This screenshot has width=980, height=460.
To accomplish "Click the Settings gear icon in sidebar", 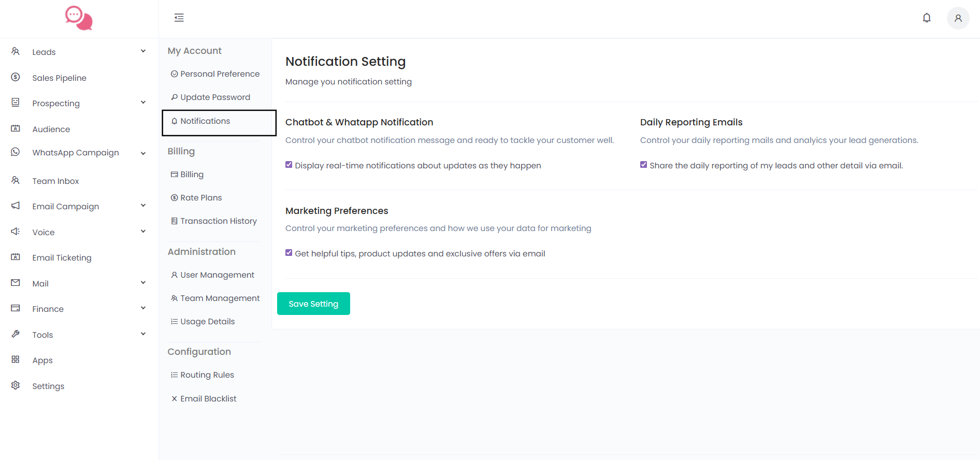I will [16, 385].
